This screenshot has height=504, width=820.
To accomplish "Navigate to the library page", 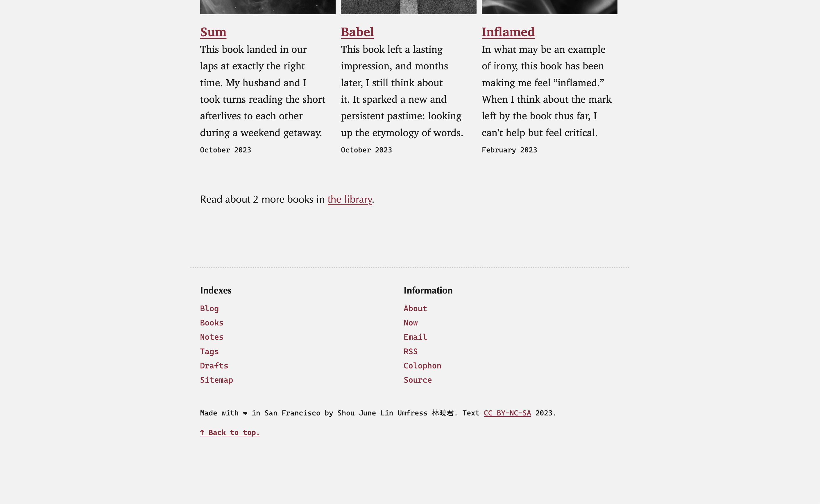I will pos(350,199).
